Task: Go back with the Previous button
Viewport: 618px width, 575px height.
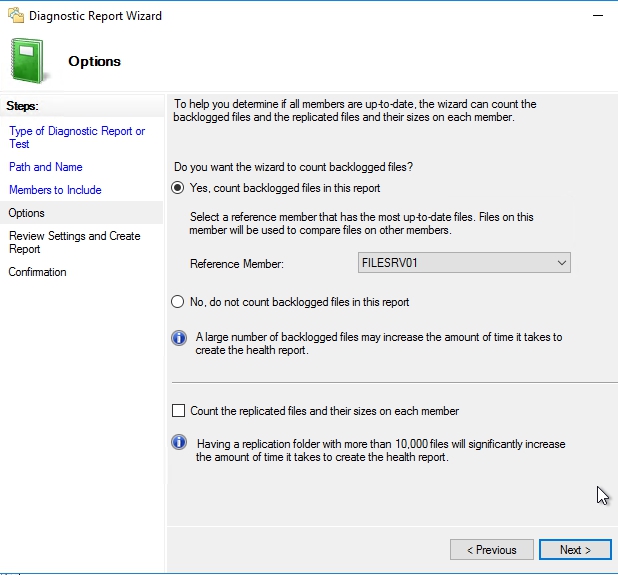Action: point(491,550)
